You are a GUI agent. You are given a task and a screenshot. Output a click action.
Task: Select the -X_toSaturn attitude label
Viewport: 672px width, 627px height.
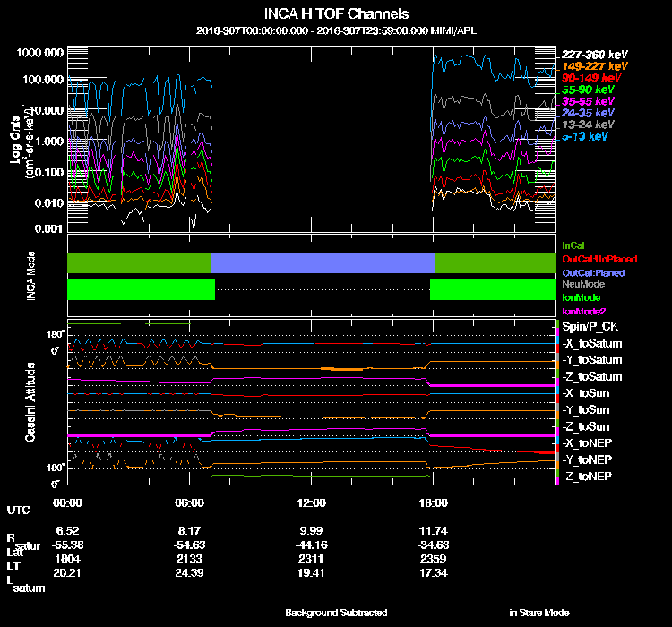pyautogui.click(x=591, y=344)
